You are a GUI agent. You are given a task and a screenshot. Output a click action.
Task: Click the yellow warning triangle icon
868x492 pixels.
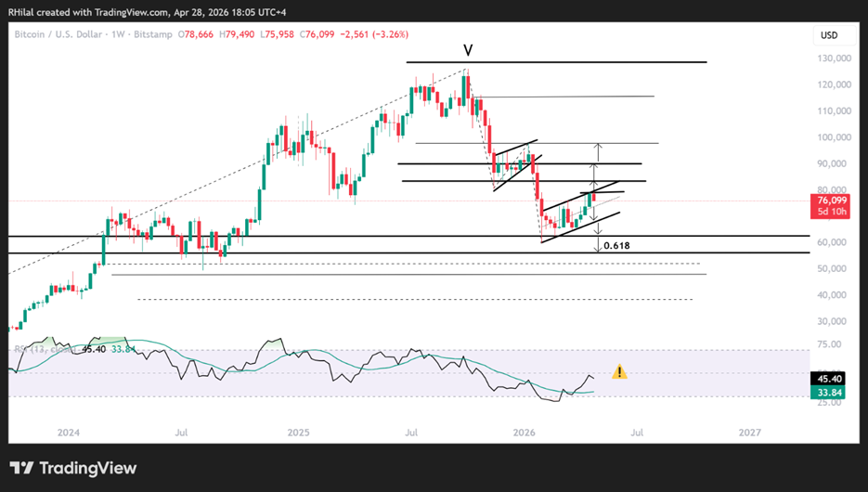point(619,371)
